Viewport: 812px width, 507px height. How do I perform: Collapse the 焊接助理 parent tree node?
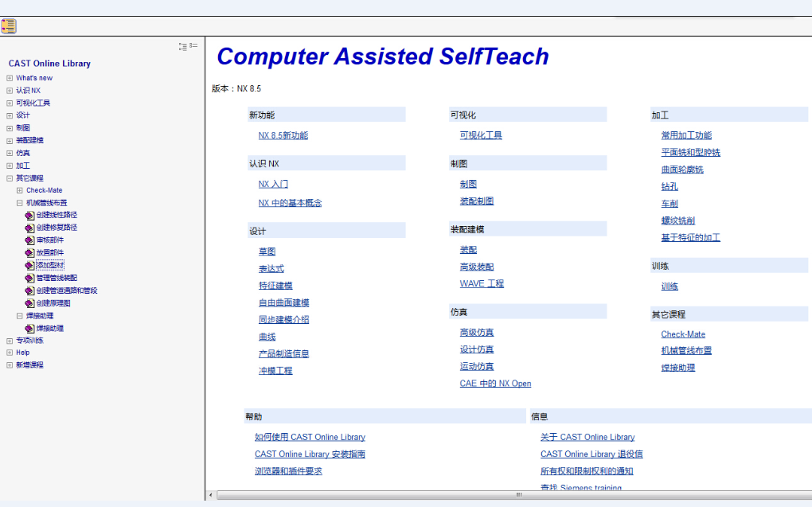pos(20,316)
